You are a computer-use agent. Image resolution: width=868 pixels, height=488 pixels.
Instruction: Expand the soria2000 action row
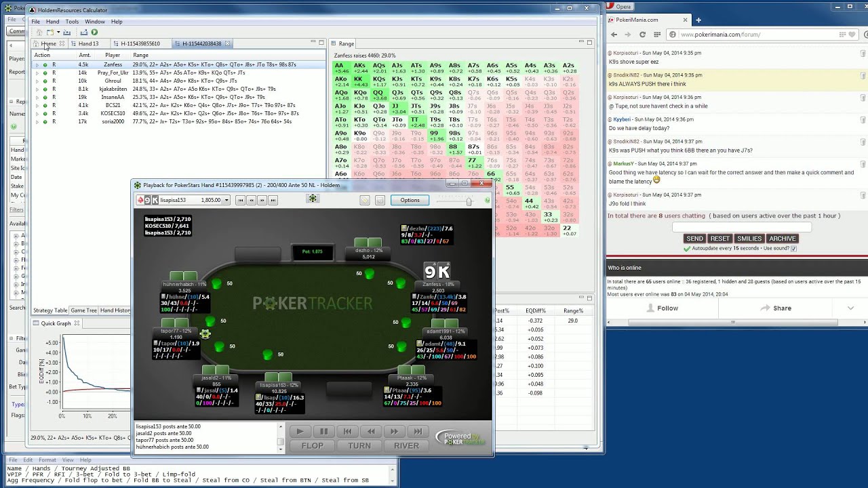pos(37,122)
